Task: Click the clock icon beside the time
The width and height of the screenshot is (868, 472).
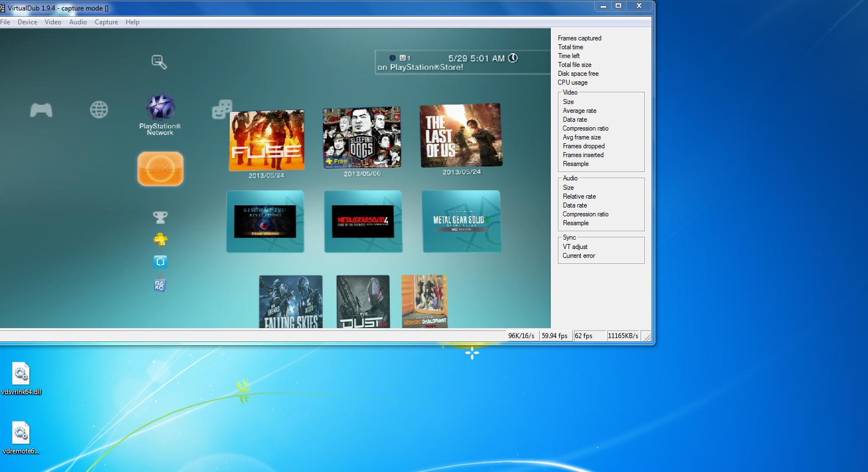Action: pos(513,58)
